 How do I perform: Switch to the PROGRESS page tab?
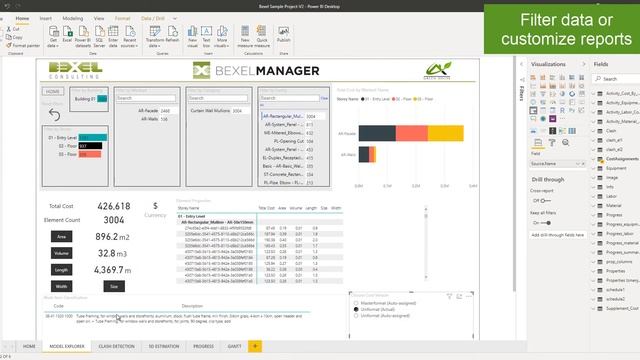(203, 346)
